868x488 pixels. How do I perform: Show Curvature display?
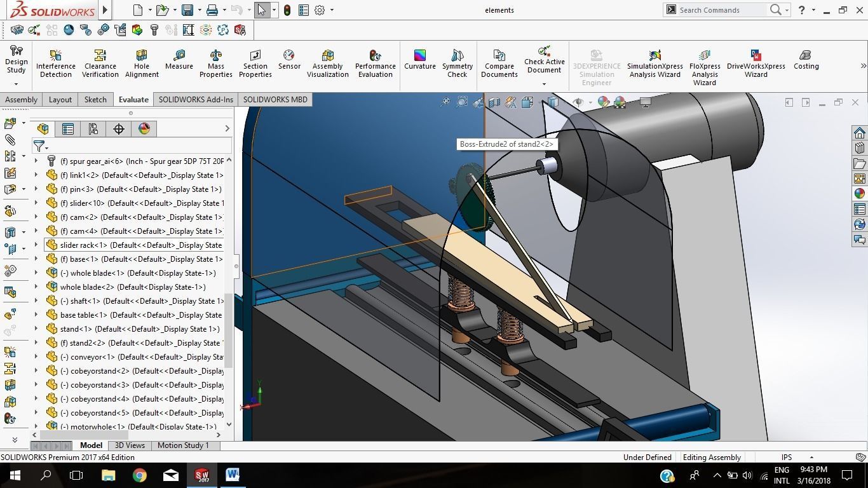pyautogui.click(x=420, y=60)
